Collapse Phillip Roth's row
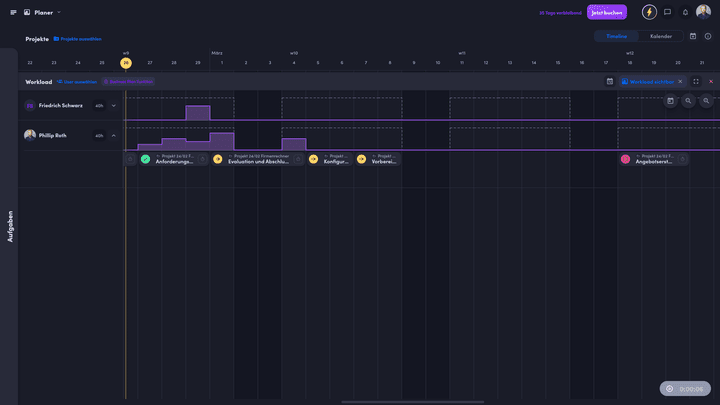The width and height of the screenshot is (720, 405). 114,135
